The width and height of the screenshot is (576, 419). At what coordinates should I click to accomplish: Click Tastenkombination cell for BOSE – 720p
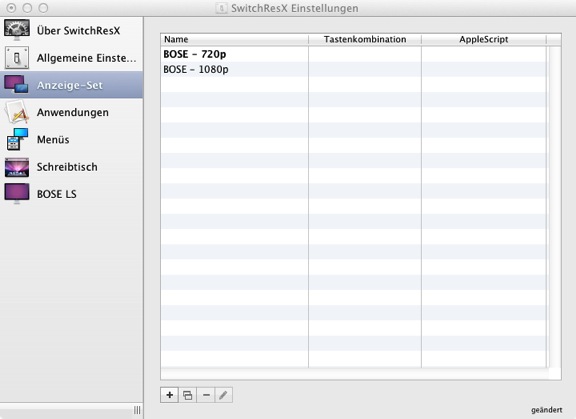[365, 54]
